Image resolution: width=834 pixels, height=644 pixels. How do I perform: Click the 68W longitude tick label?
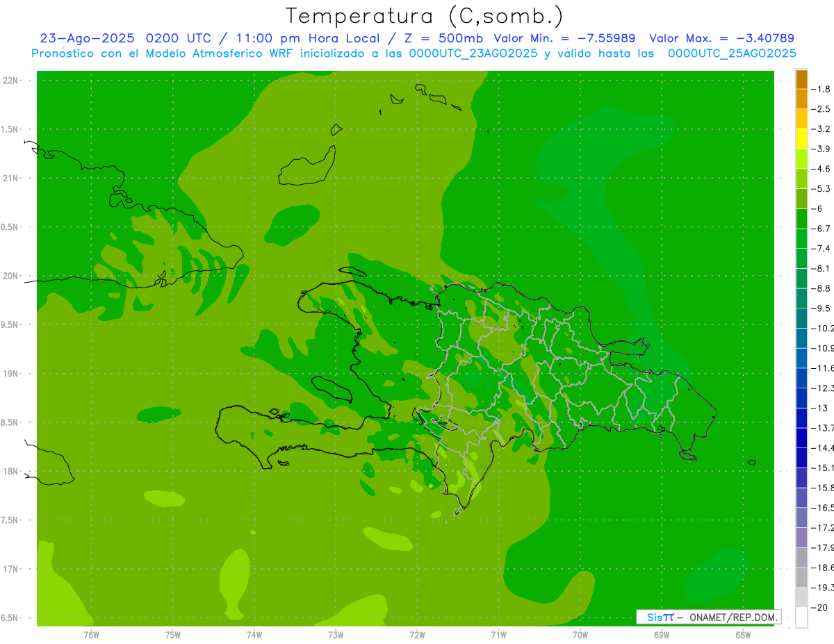742,635
